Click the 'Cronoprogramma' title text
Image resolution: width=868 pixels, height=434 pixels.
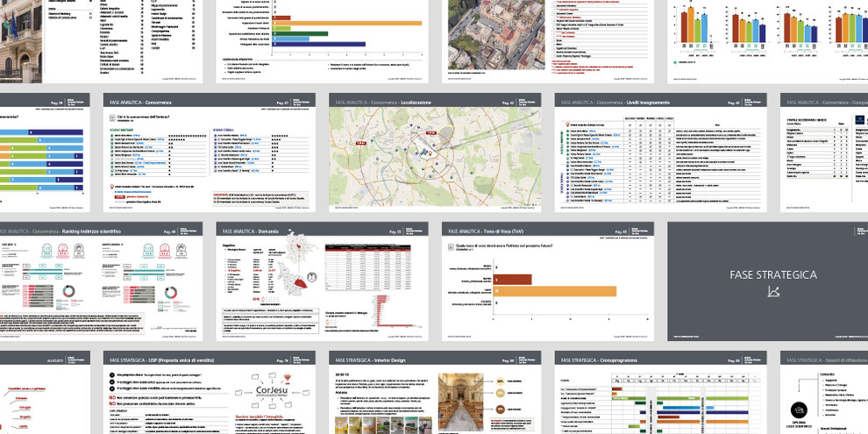click(620, 360)
